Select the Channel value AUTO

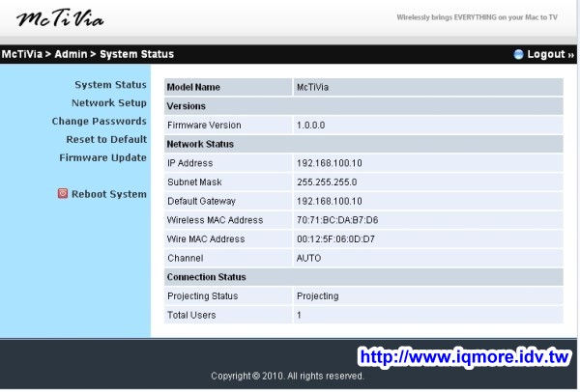[x=308, y=258]
